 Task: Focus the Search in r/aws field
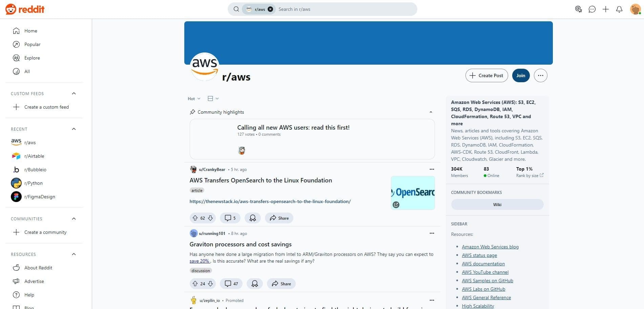[x=346, y=9]
